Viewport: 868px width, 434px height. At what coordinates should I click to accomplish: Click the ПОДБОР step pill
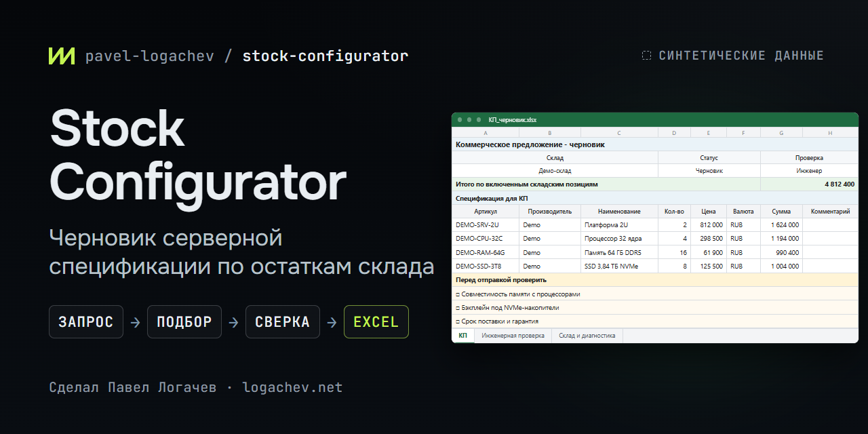pyautogui.click(x=184, y=322)
